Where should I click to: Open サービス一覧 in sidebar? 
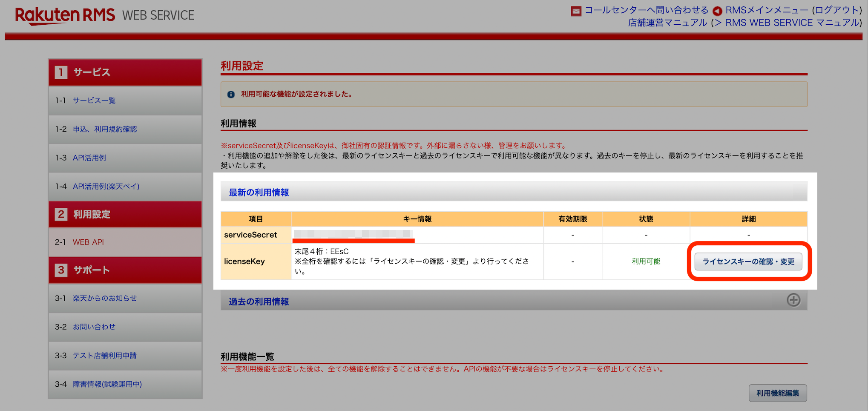tap(94, 101)
